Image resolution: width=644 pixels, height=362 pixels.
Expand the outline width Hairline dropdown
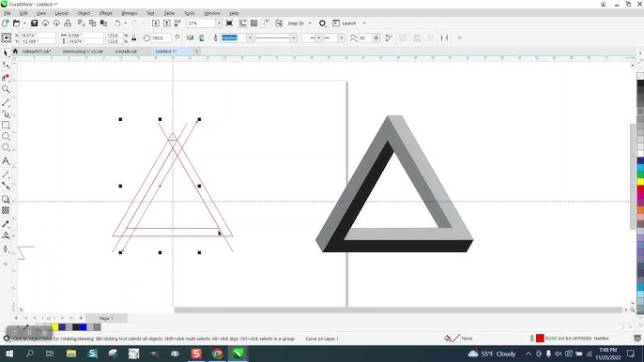(x=250, y=38)
